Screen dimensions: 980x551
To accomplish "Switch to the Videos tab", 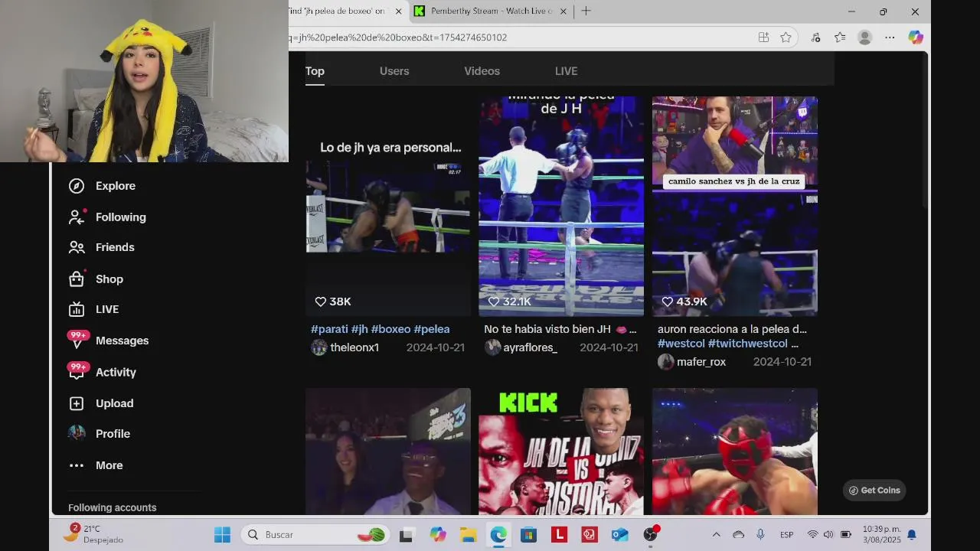I will tap(482, 71).
